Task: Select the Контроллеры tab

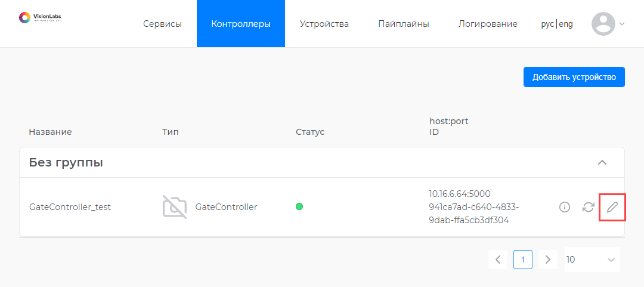Action: (x=241, y=24)
